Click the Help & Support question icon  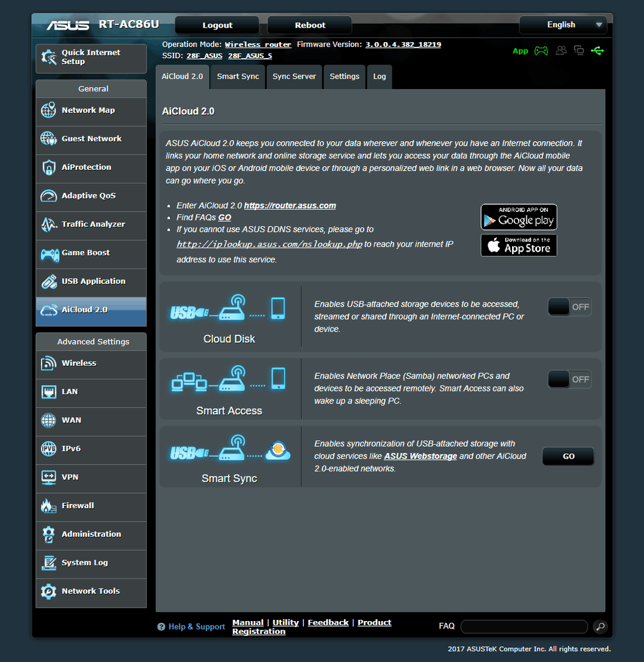pyautogui.click(x=161, y=627)
